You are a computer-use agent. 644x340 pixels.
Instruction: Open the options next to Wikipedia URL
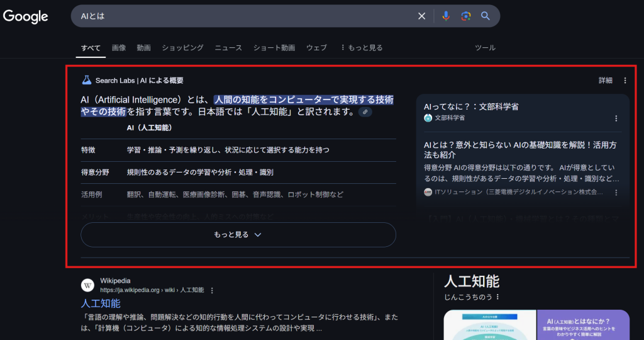(x=212, y=291)
